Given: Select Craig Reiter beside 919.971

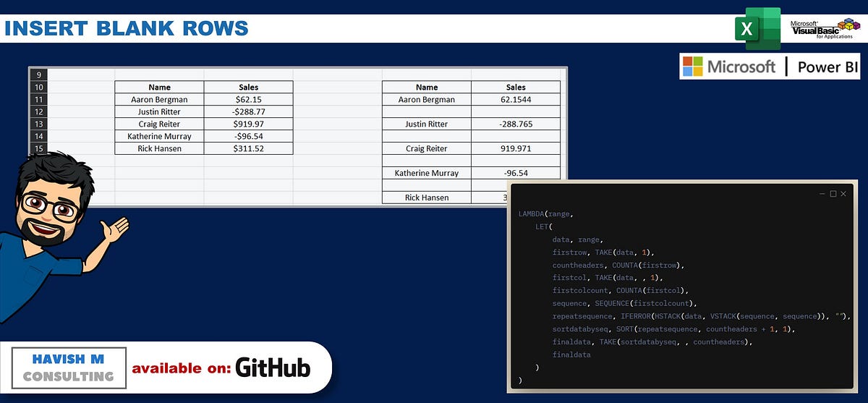Looking at the screenshot, I should 427,148.
